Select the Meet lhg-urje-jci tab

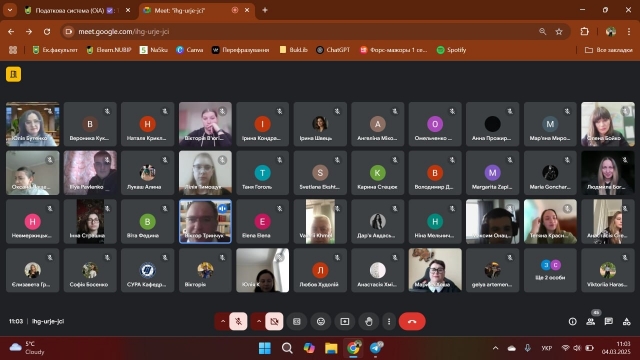(197, 11)
